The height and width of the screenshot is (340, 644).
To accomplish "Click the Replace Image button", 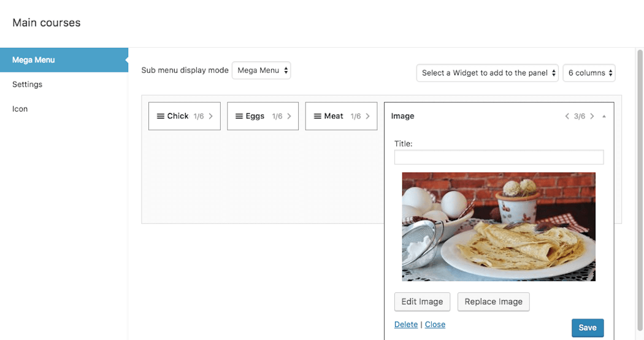I will click(x=493, y=302).
